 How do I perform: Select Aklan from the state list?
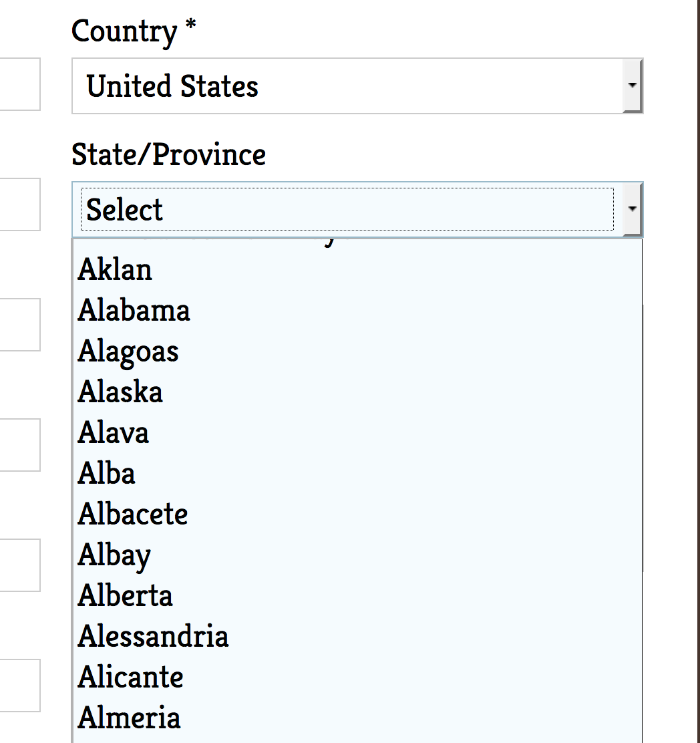115,269
